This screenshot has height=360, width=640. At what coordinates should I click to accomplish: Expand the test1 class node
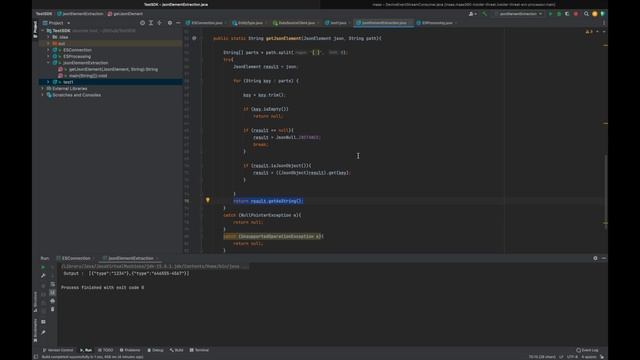point(48,82)
